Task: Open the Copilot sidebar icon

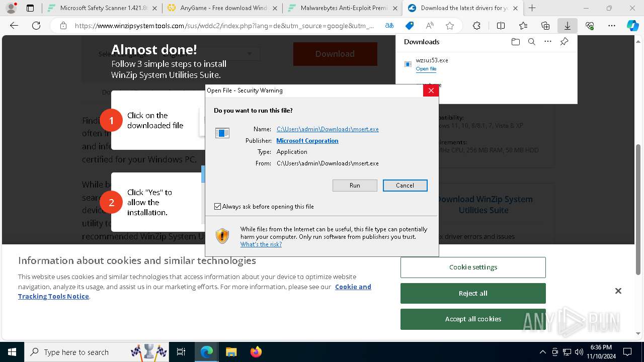Action: (x=632, y=26)
